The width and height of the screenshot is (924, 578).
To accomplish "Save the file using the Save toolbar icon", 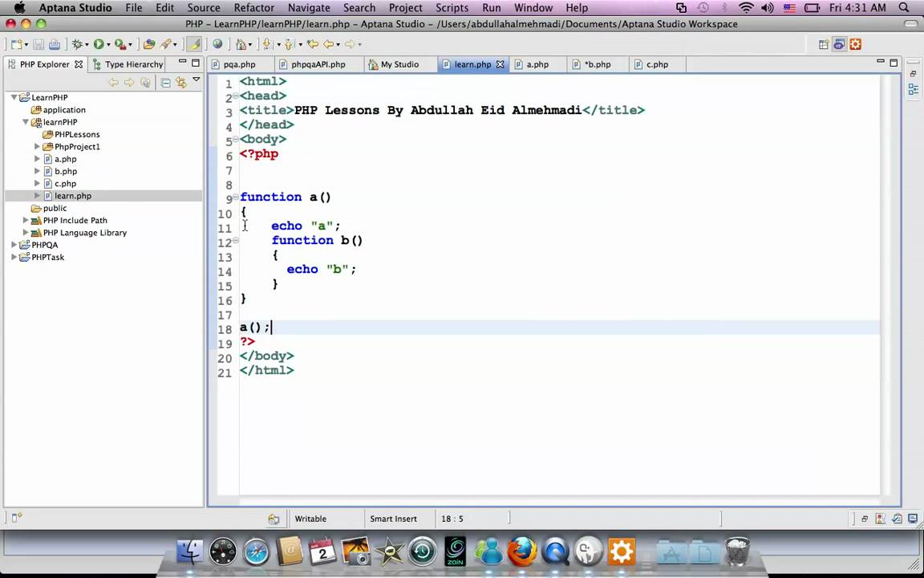I will pyautogui.click(x=38, y=44).
